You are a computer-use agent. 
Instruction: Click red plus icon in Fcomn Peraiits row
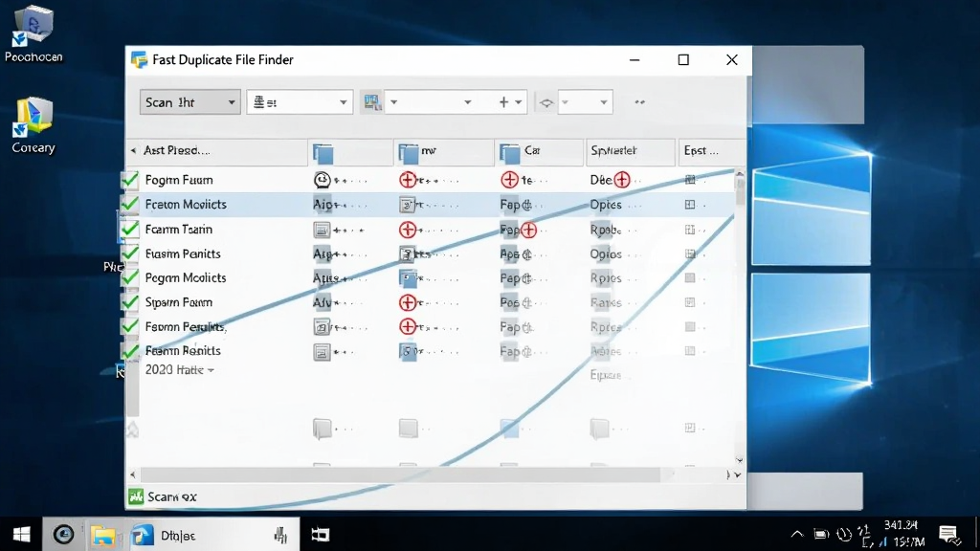(408, 327)
